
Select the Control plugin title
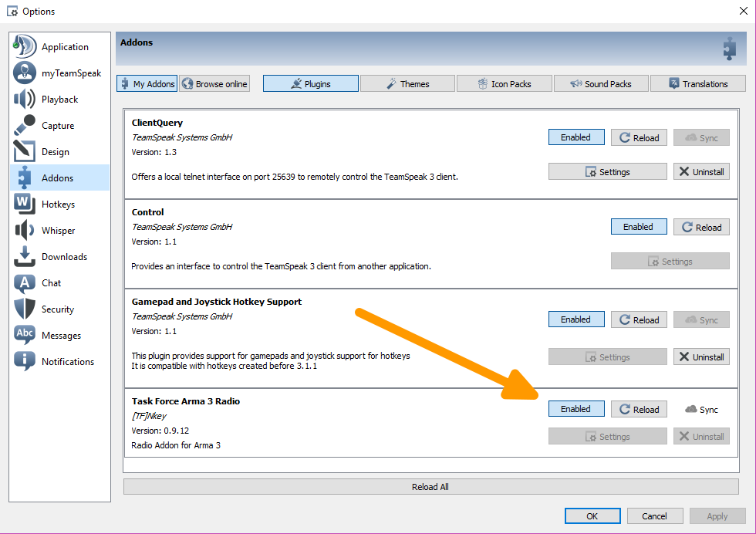(147, 211)
